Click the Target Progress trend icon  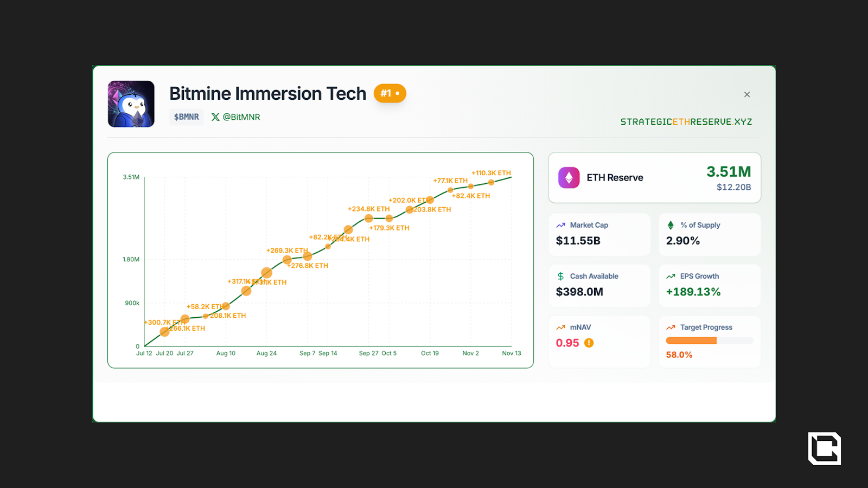(x=671, y=328)
